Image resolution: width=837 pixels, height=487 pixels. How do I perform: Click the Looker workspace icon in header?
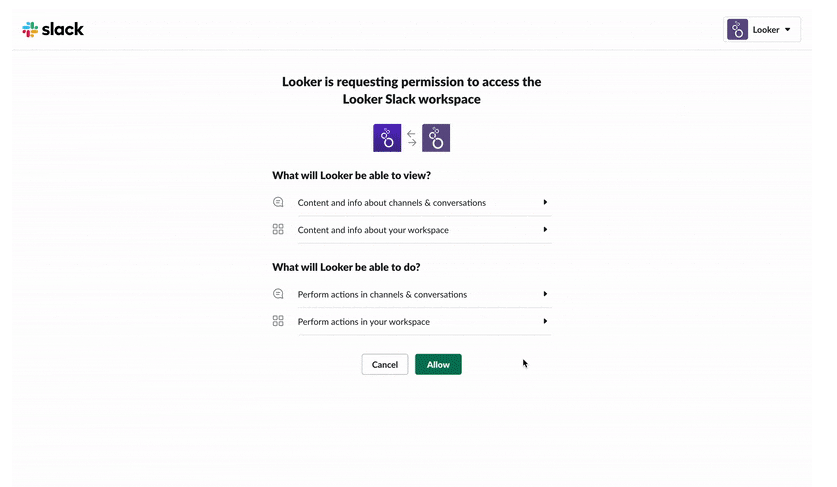click(737, 30)
